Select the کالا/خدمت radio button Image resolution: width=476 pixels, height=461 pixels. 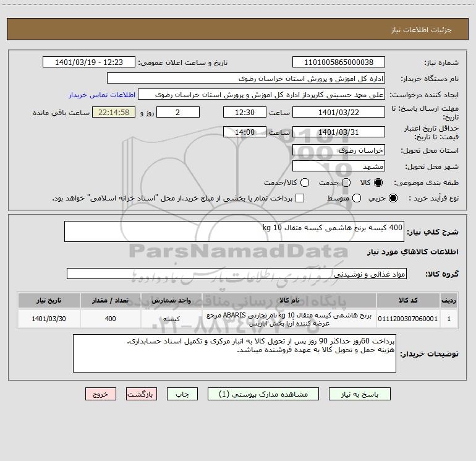[305, 183]
